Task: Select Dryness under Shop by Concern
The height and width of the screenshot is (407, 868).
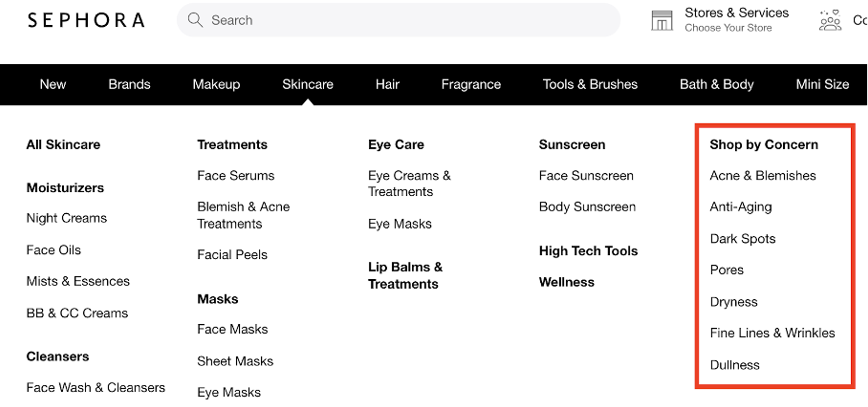Action: [734, 302]
